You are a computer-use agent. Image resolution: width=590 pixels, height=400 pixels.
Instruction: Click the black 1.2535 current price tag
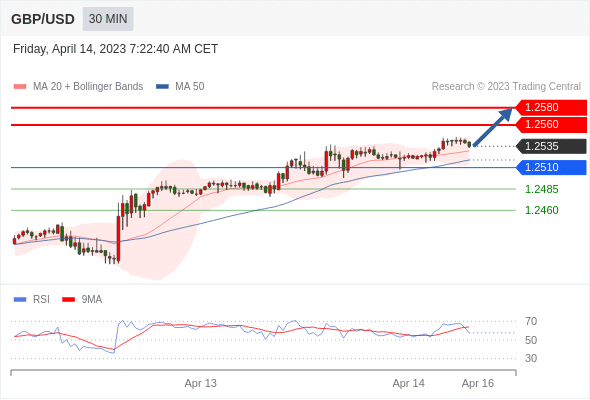click(x=551, y=146)
